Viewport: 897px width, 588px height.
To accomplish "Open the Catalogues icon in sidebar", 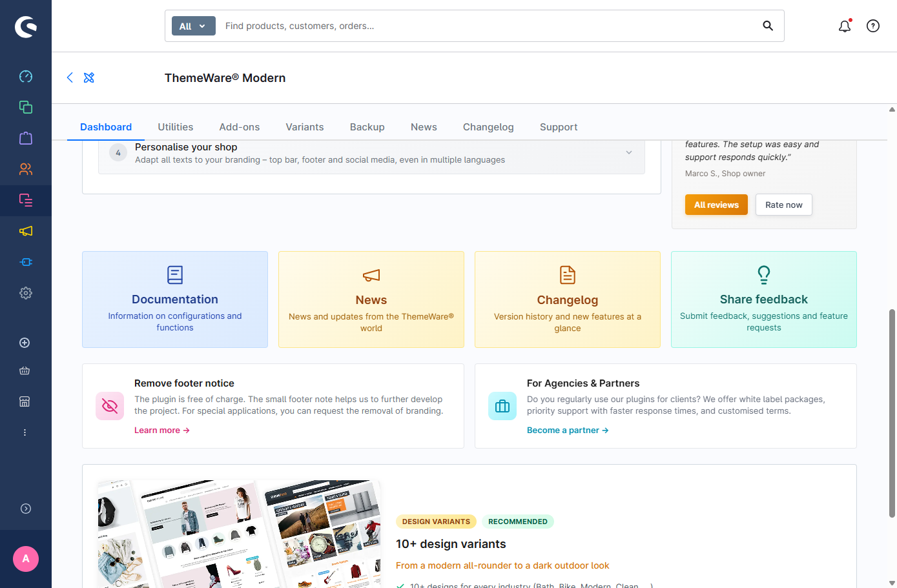I will (x=26, y=107).
